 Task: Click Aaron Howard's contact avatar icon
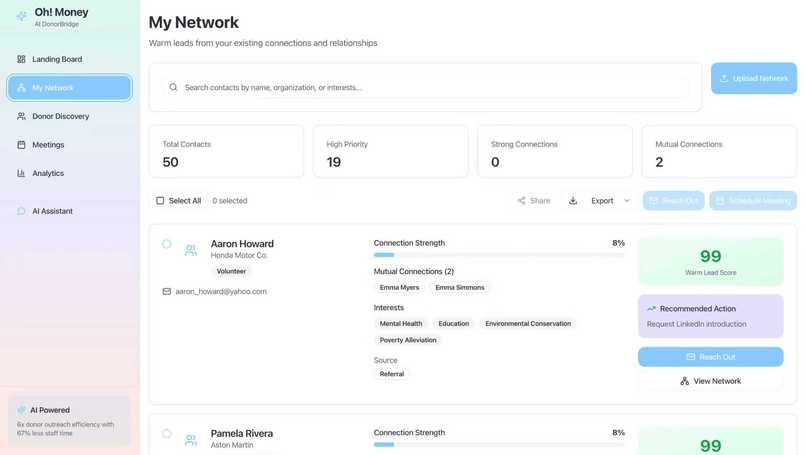pos(191,250)
